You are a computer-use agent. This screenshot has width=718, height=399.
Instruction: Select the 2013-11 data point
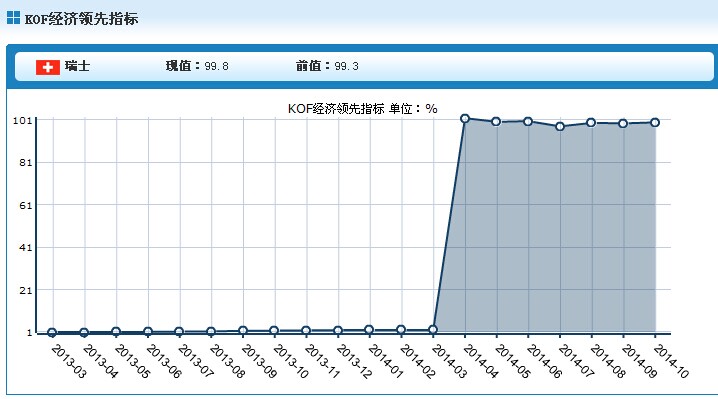306,331
